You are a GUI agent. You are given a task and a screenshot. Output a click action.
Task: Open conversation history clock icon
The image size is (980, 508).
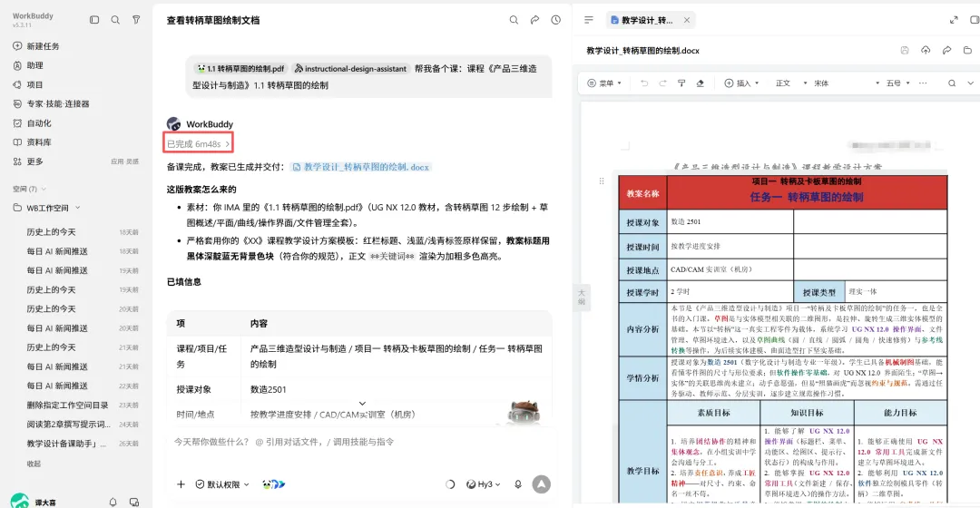pos(555,20)
